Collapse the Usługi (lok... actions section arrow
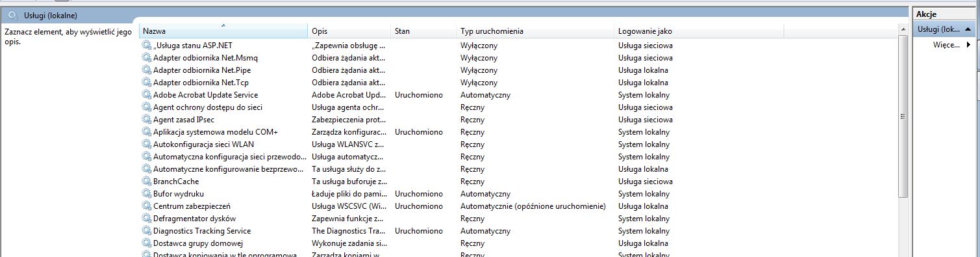Viewport: 980px width, 257px height. (x=968, y=29)
